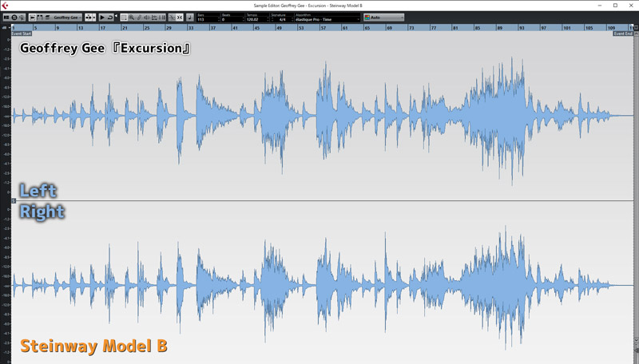The image size is (639, 364).
Task: Adjust the audition volume mini slider
Action: (x=116, y=16)
